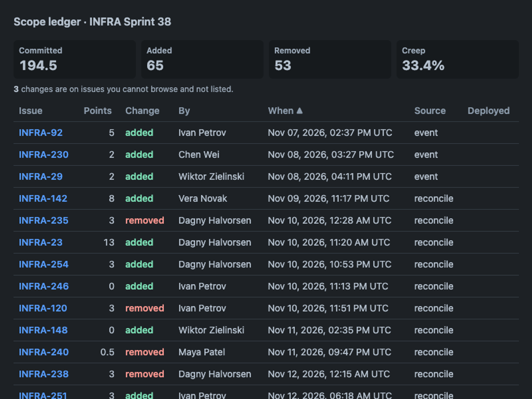
Task: Click the timestamp 'Nov 11, 2026, 09:47 PM UTC'
Action: 329,352
